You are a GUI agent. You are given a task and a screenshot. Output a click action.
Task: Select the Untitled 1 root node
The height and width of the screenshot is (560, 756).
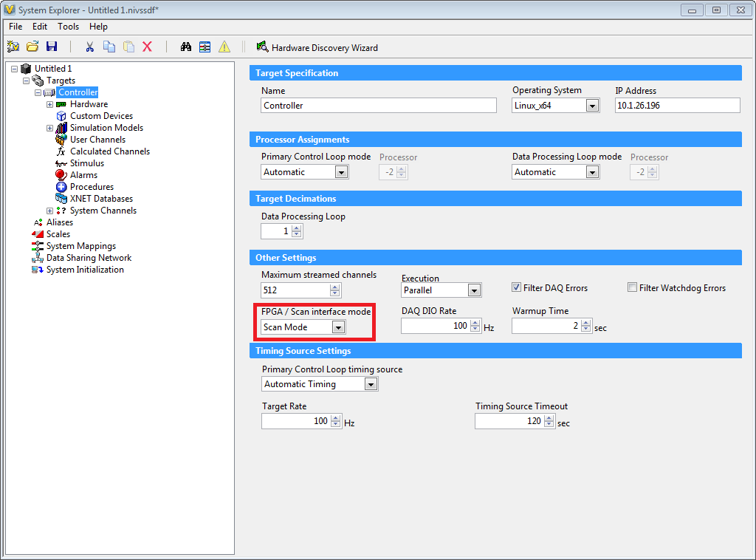coord(53,69)
